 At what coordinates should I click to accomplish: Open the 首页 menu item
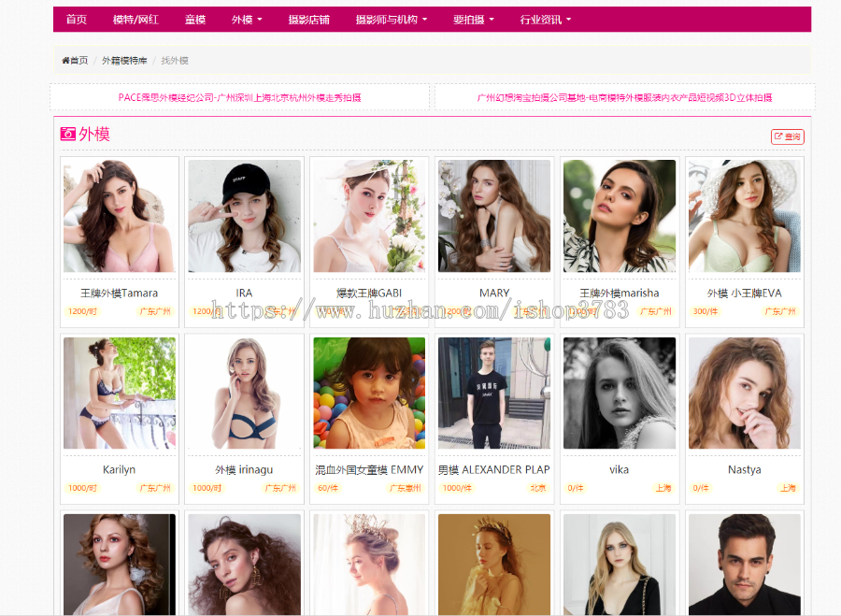77,20
